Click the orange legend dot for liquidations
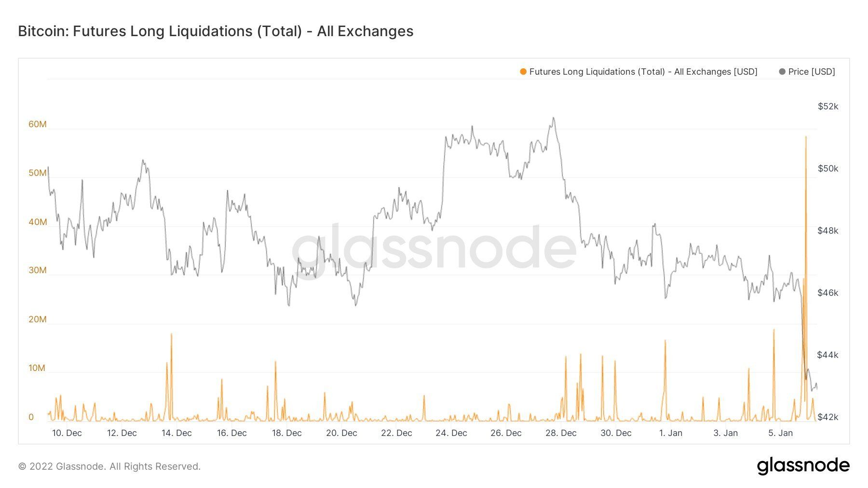The height and width of the screenshot is (488, 868). [523, 72]
